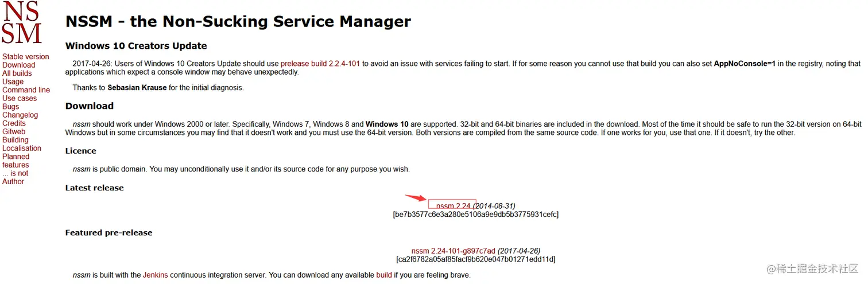This screenshot has height=284, width=868.
Task: Open the Localisation sidebar link
Action: pos(22,148)
